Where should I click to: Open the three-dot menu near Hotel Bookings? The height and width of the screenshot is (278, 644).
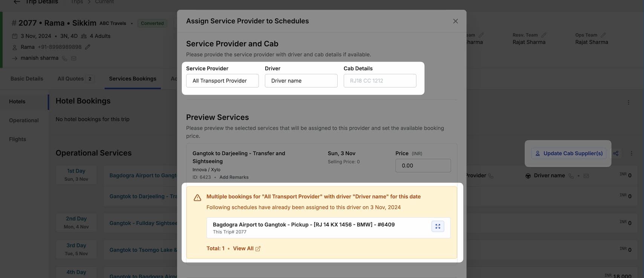point(628,102)
